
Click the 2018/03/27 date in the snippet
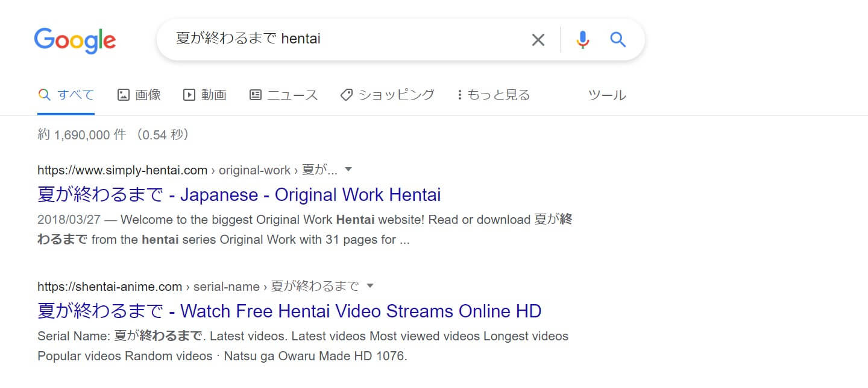coord(70,220)
